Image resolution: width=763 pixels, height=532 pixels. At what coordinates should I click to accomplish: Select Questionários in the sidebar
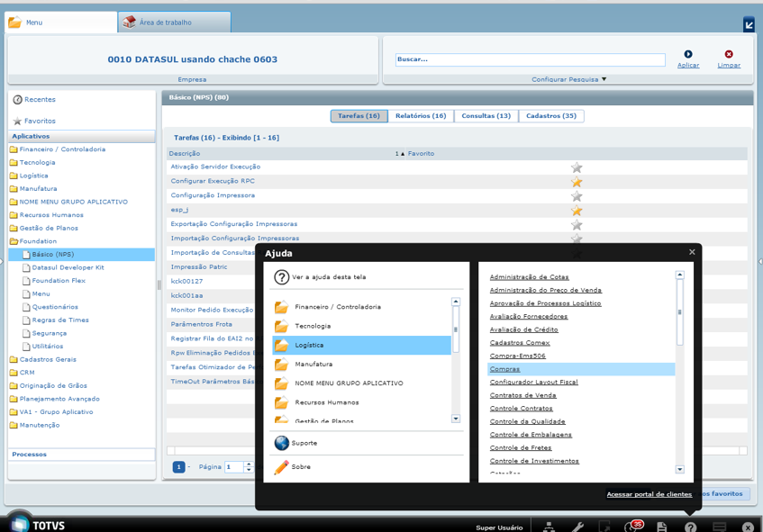click(x=55, y=307)
